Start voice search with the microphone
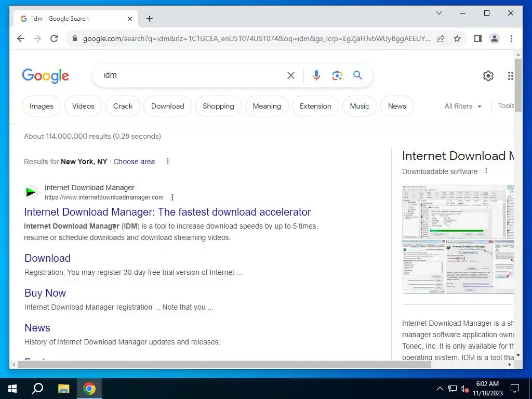532x399 pixels. 316,75
